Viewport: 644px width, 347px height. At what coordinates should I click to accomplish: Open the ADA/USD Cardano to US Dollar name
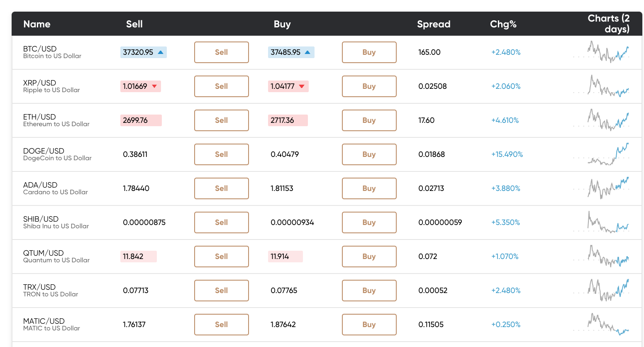[56, 188]
